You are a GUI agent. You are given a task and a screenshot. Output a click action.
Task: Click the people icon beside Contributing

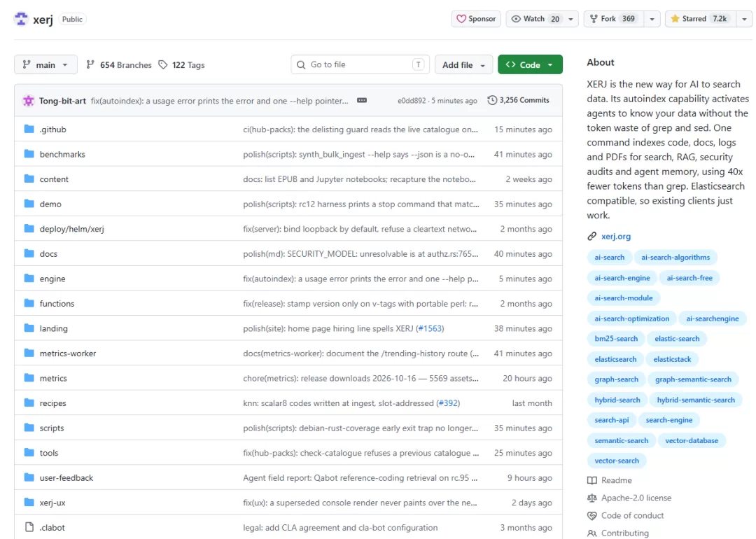click(591, 533)
